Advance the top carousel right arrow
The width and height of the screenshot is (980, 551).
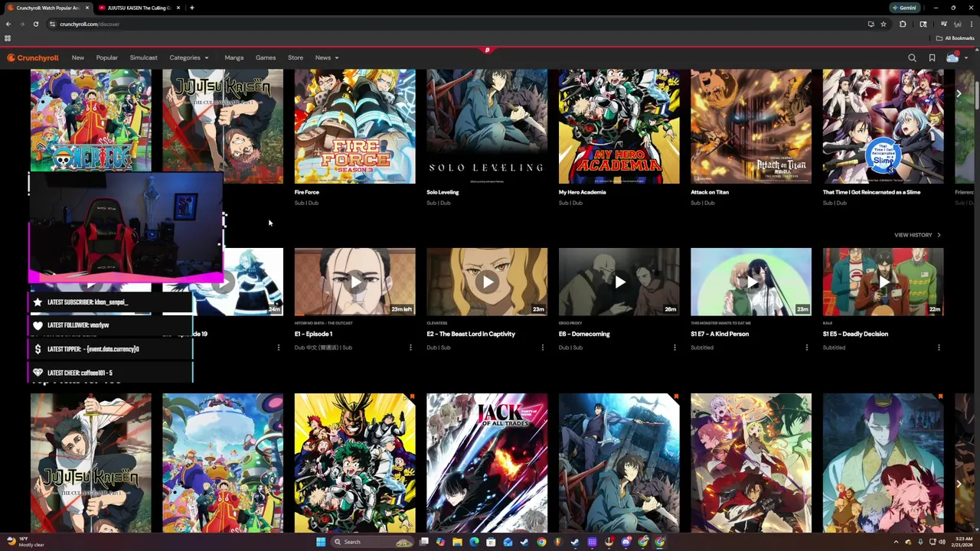[959, 93]
